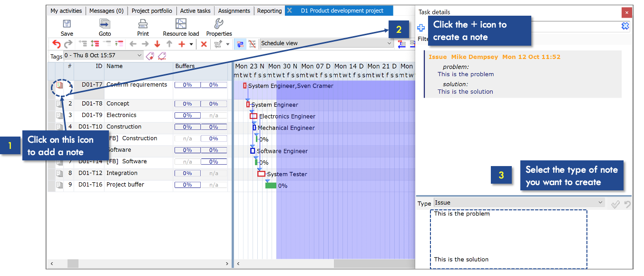
Task: Click the System Tester Gantt bar
Action: point(261,174)
